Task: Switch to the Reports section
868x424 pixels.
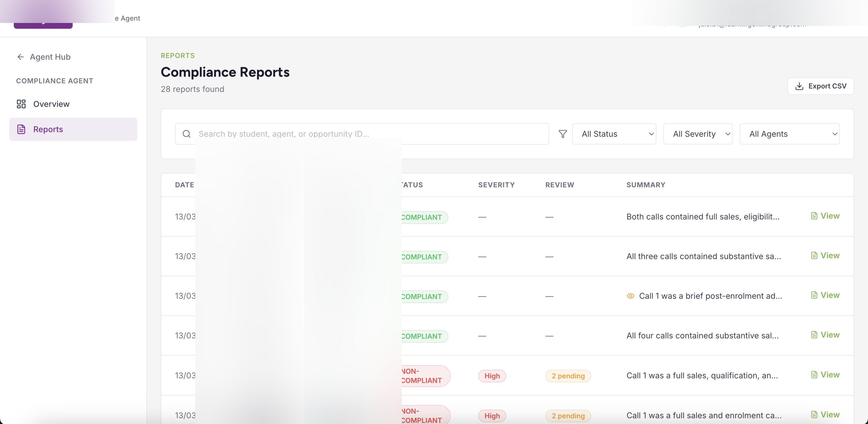Action: point(48,129)
